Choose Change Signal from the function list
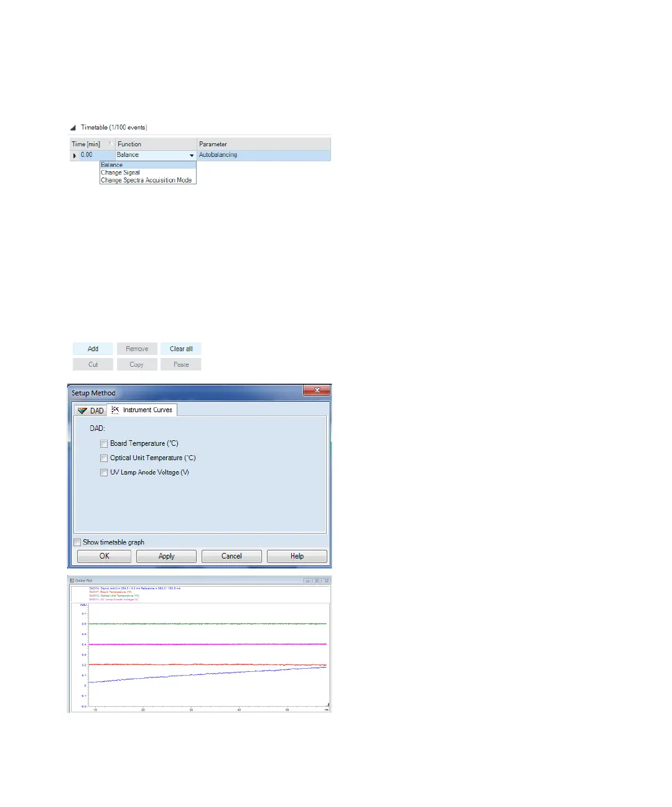672x807 pixels. 148,172
